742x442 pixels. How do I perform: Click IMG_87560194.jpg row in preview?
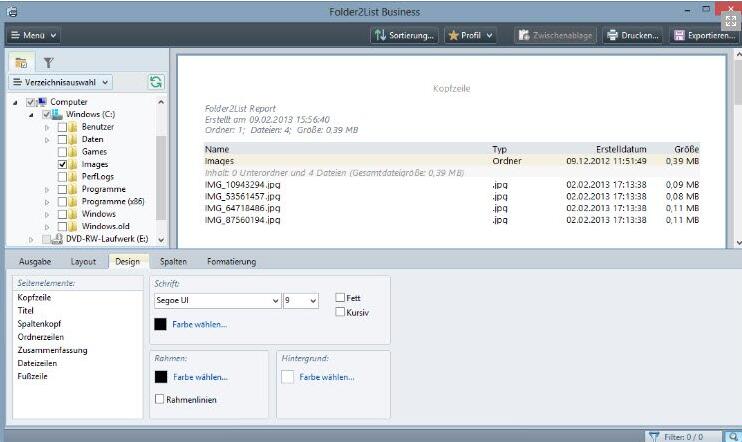pyautogui.click(x=451, y=220)
